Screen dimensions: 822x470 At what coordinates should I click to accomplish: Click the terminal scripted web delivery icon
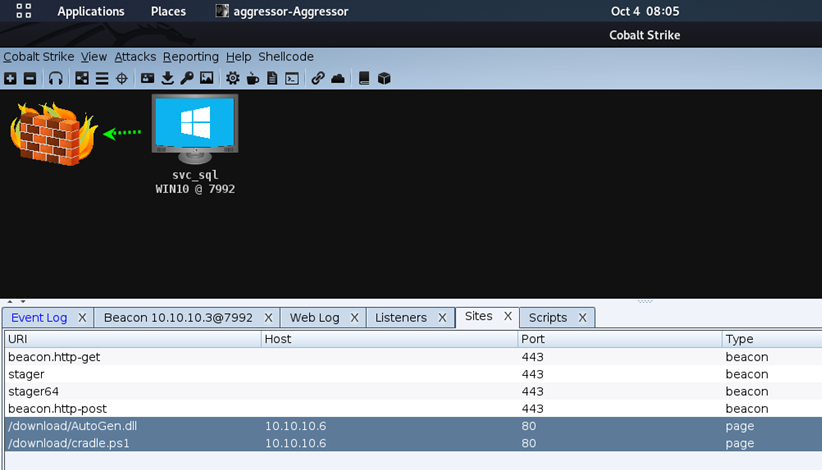click(x=292, y=79)
